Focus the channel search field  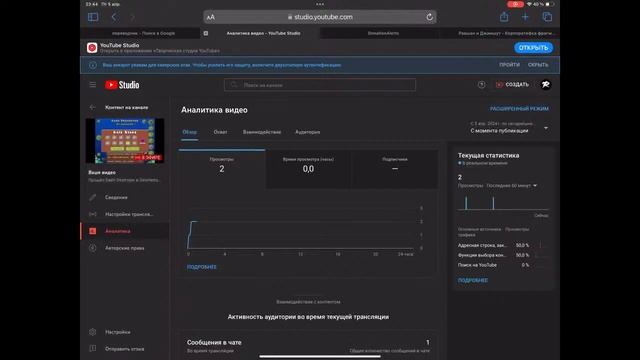(x=320, y=85)
